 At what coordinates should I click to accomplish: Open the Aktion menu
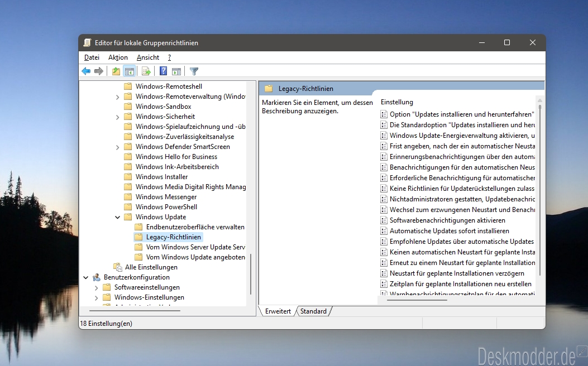click(x=118, y=57)
